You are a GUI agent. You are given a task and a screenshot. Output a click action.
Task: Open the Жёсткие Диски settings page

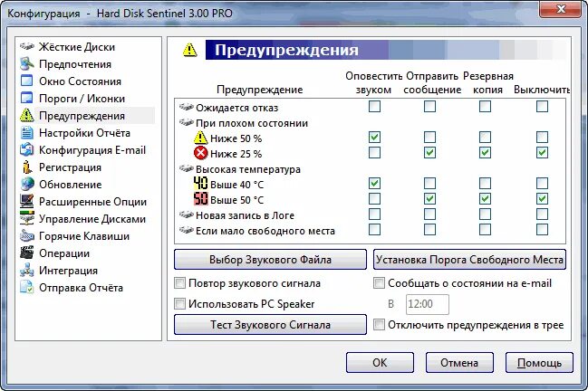(x=77, y=47)
